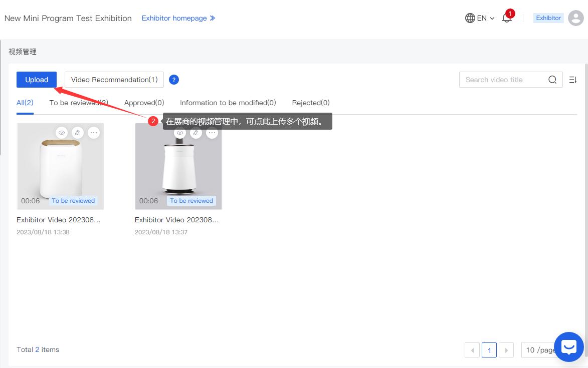Open the live chat support bubble
This screenshot has height=368, width=588.
568,346
